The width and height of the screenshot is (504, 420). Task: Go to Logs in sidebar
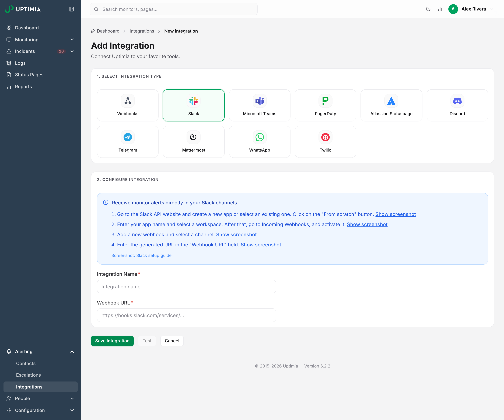coord(41,63)
